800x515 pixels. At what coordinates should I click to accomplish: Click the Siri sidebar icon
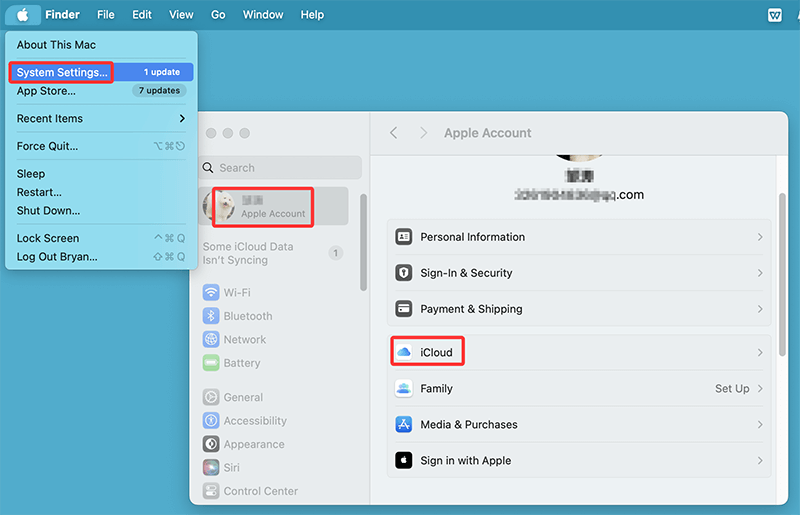[x=211, y=468]
